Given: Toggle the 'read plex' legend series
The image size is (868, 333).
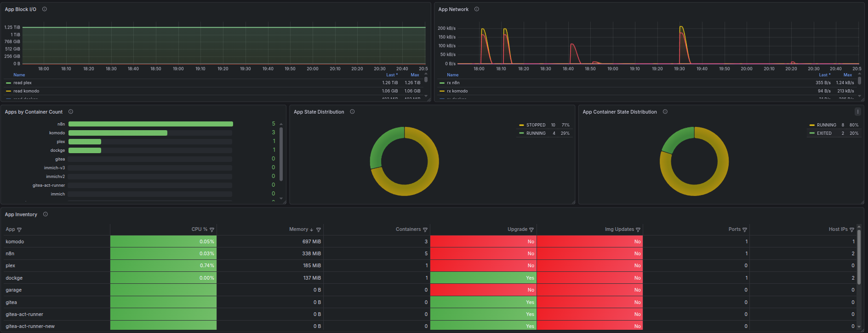Looking at the screenshot, I should pyautogui.click(x=23, y=83).
